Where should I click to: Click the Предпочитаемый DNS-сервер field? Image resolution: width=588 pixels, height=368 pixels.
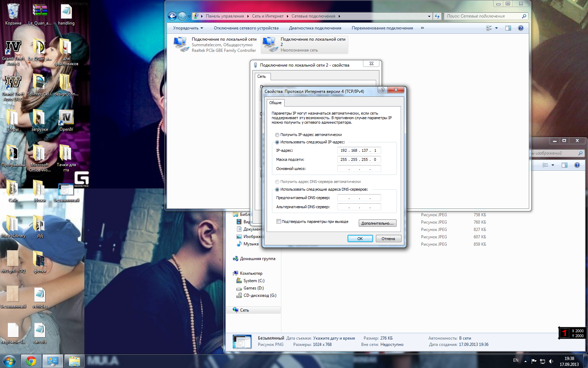pyautogui.click(x=359, y=198)
